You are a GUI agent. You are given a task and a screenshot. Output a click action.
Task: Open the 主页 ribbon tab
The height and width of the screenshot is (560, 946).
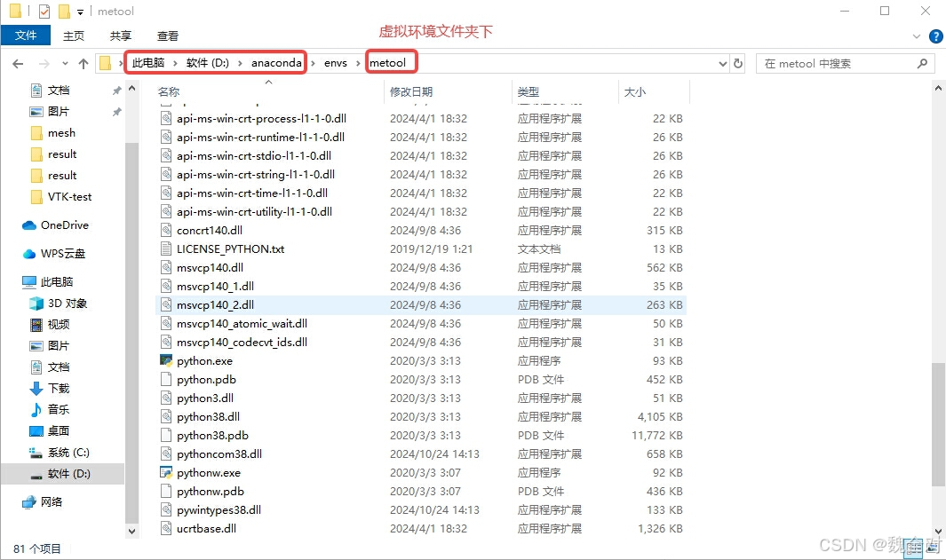click(x=74, y=35)
